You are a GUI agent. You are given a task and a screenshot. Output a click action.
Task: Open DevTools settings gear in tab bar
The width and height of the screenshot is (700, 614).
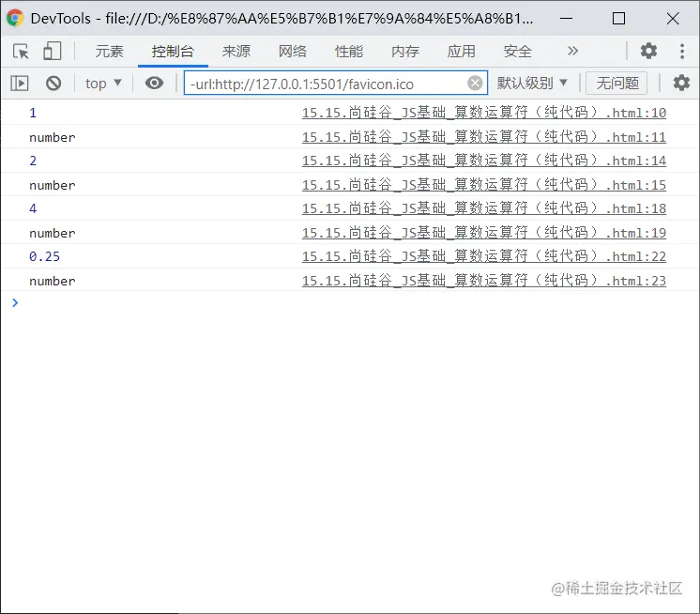click(x=648, y=51)
